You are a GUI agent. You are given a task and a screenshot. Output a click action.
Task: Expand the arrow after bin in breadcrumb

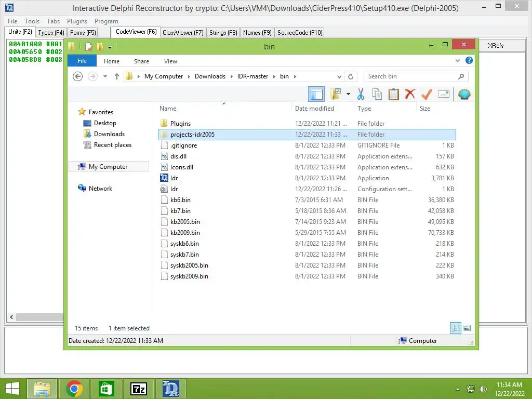point(295,76)
